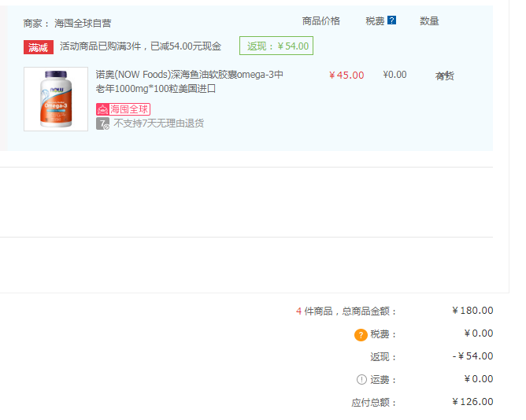Screen dimensions: 526x420
Task: Click the 商品价格 column header
Action: point(321,21)
